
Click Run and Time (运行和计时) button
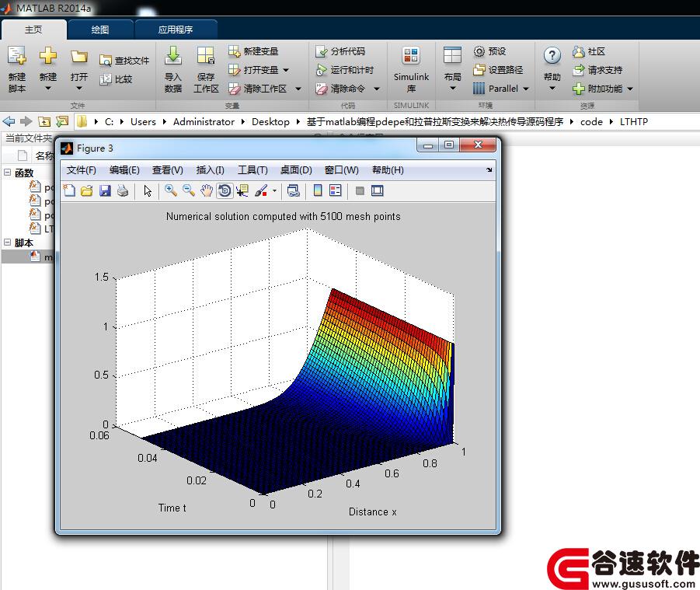tap(345, 70)
